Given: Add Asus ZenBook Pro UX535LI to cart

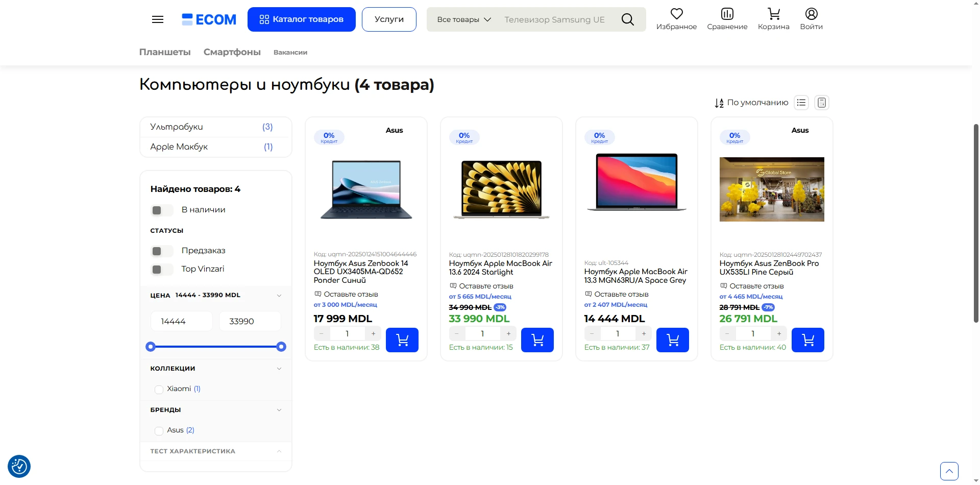Looking at the screenshot, I should click(808, 340).
